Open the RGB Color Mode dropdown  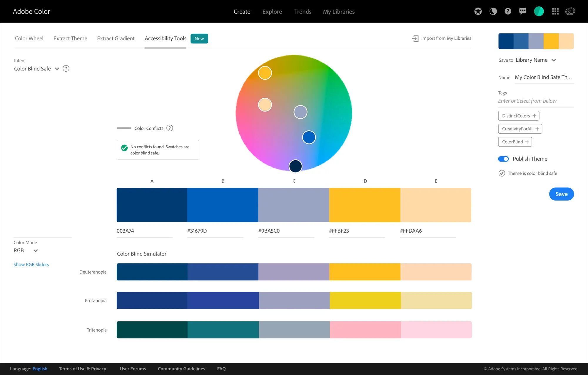click(36, 250)
